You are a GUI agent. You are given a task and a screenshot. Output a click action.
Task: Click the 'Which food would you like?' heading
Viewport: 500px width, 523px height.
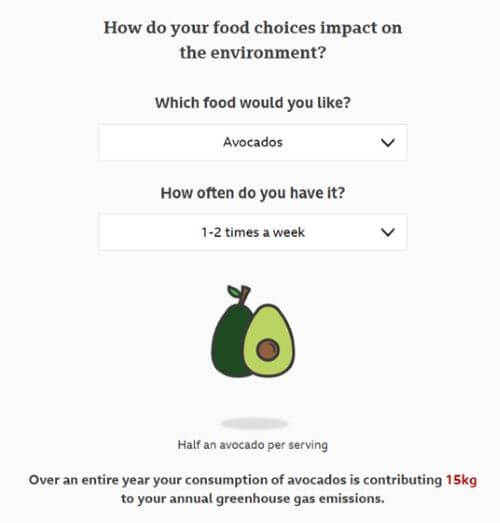point(253,103)
